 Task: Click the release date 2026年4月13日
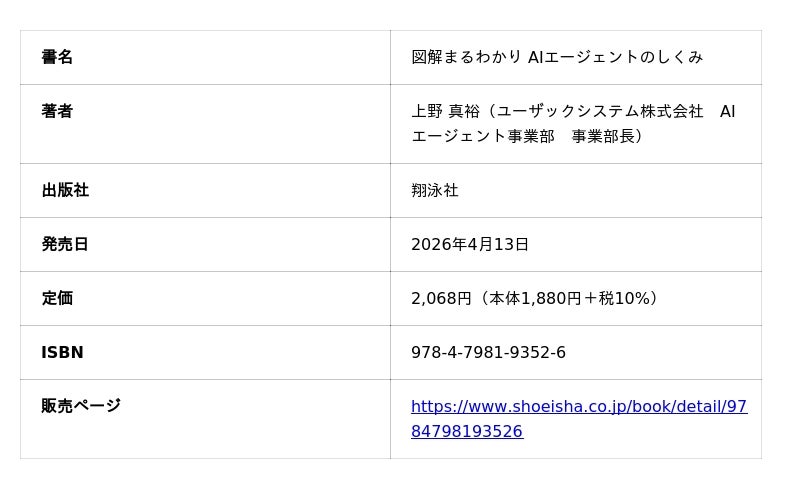(x=469, y=245)
